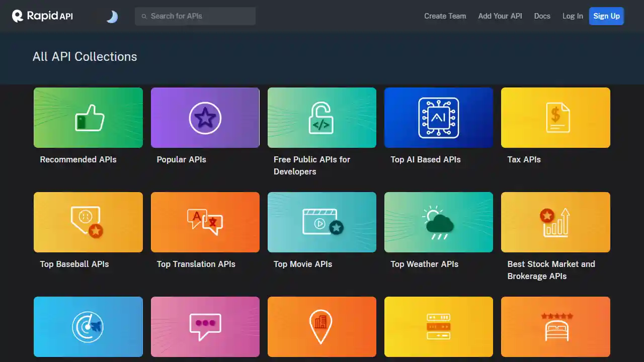
Task: Click the stock chart icon on Best Stock Market
Action: (x=555, y=222)
